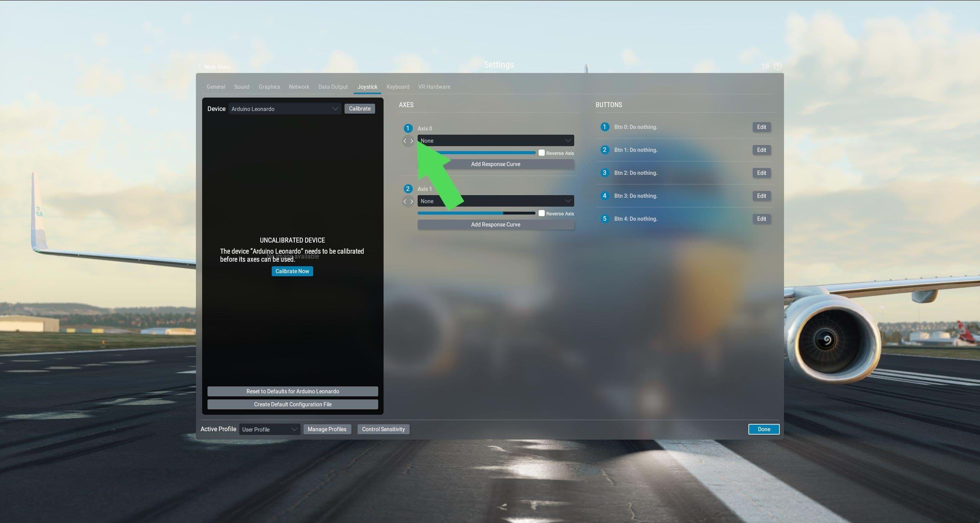Click the help question mark icon

[777, 66]
